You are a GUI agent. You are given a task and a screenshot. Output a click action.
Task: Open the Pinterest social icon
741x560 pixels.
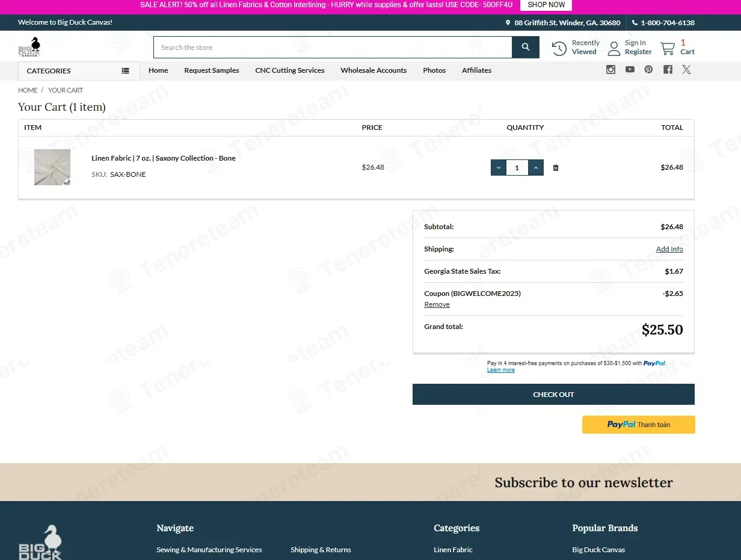[648, 69]
